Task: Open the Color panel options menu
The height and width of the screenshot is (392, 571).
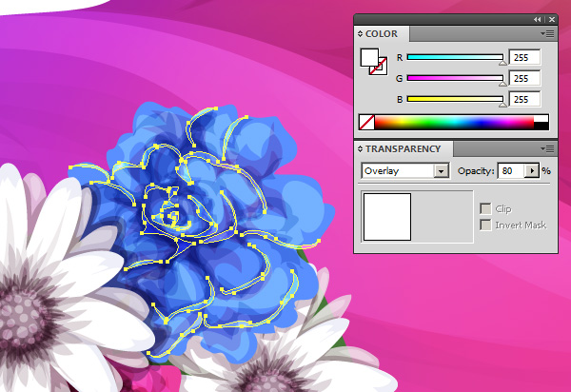Action: pos(548,33)
